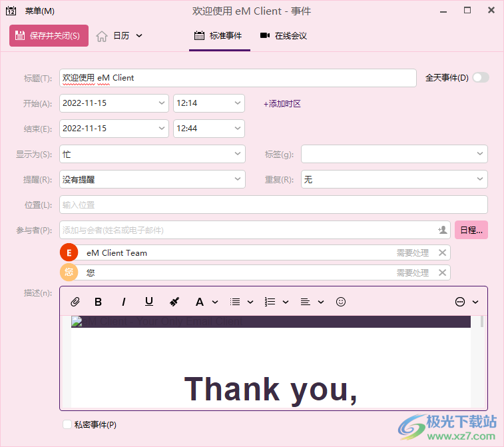The image size is (504, 447).
Task: Toggle the 全天事件 all-day switch
Action: coord(481,77)
